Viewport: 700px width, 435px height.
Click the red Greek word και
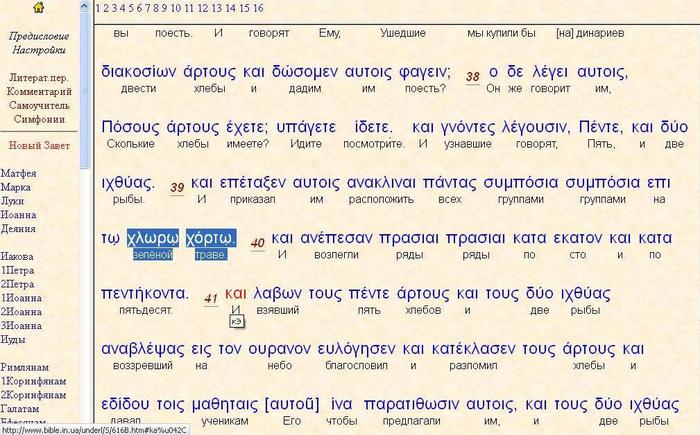(236, 294)
